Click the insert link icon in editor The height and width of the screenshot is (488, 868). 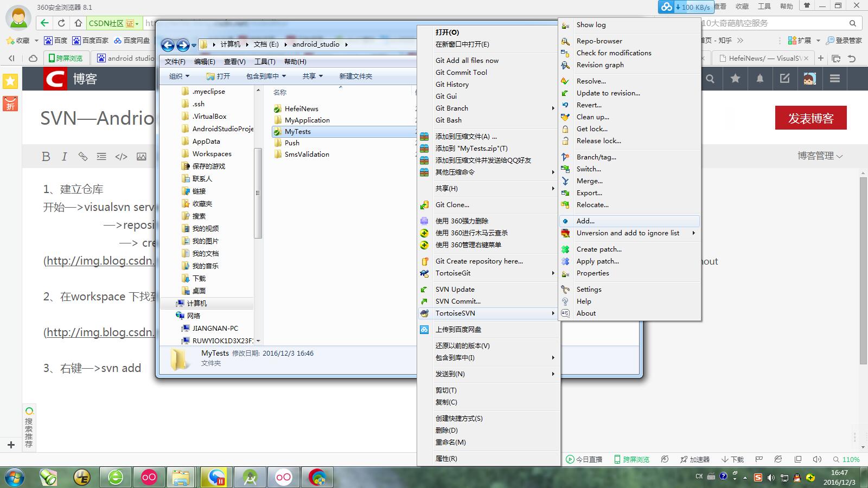pos(82,157)
